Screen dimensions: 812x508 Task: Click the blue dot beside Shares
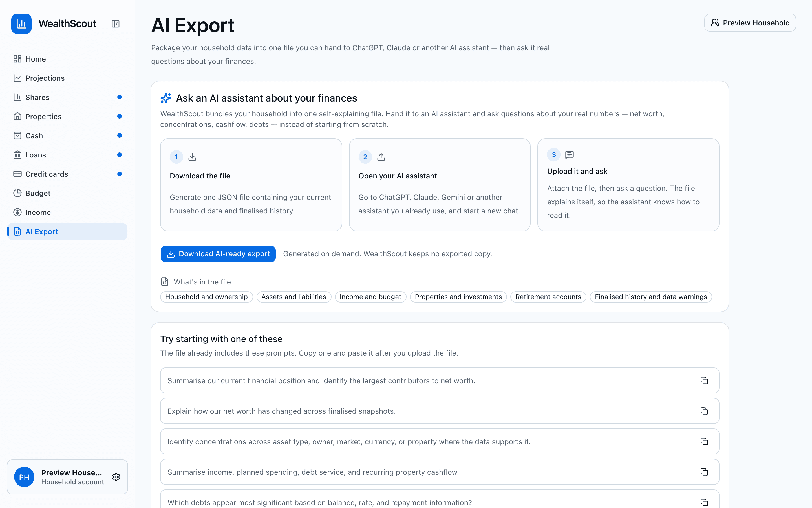click(120, 97)
